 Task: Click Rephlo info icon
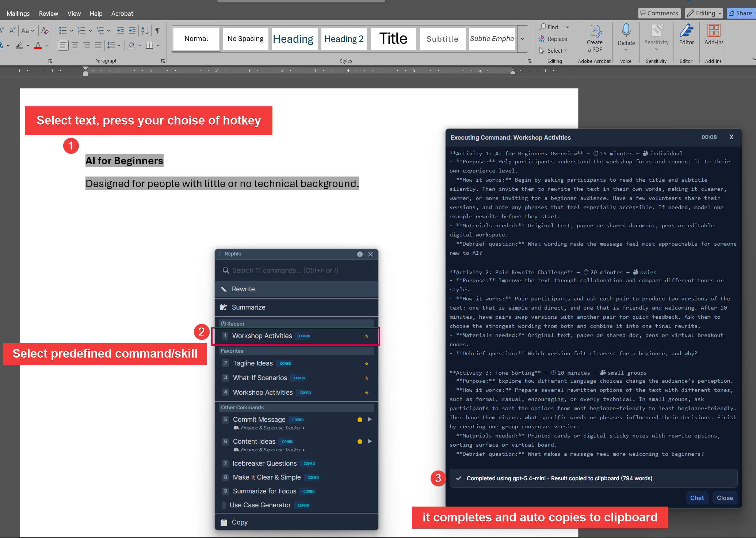coord(360,254)
